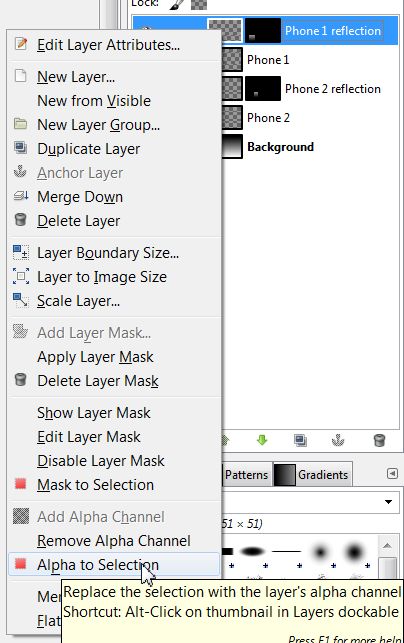The width and height of the screenshot is (404, 643).
Task: Click the anchor layer icon below layers list
Action: (x=338, y=441)
